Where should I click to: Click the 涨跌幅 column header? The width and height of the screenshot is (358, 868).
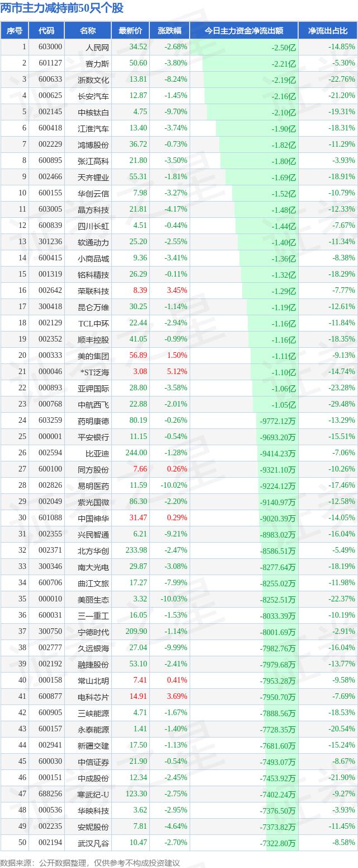point(169,31)
